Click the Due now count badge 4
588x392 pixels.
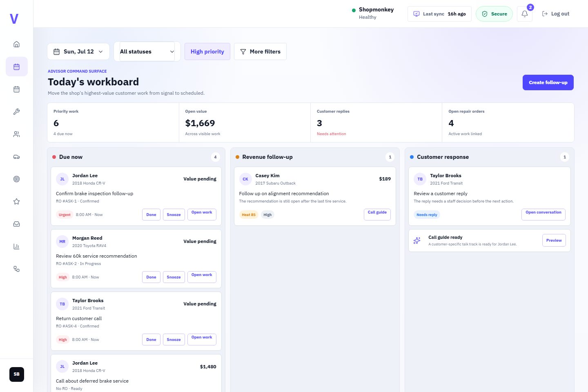click(216, 157)
